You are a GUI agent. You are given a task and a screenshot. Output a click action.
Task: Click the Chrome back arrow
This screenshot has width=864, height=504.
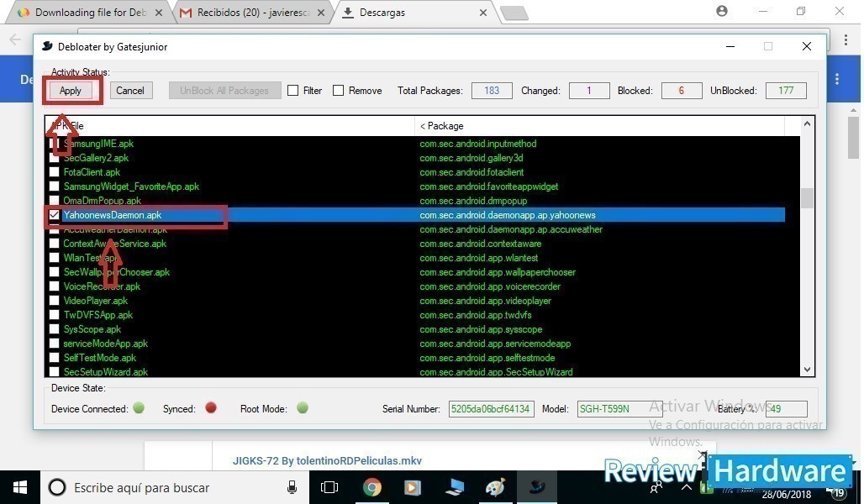pyautogui.click(x=15, y=39)
